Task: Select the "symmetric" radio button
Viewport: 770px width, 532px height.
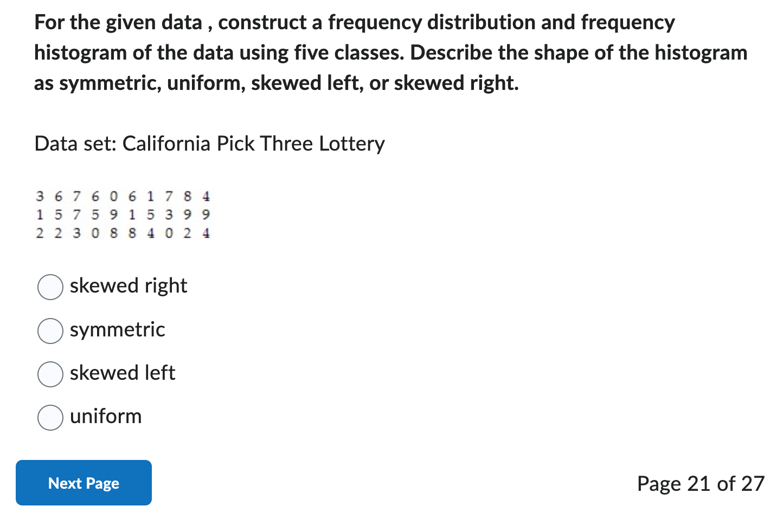Action: [x=49, y=331]
